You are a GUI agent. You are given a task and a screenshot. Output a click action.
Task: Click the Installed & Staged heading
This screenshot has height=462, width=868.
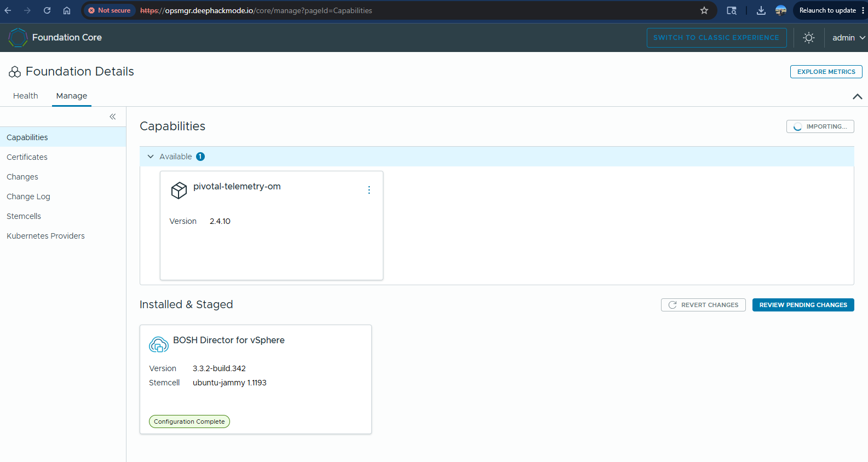coord(186,304)
